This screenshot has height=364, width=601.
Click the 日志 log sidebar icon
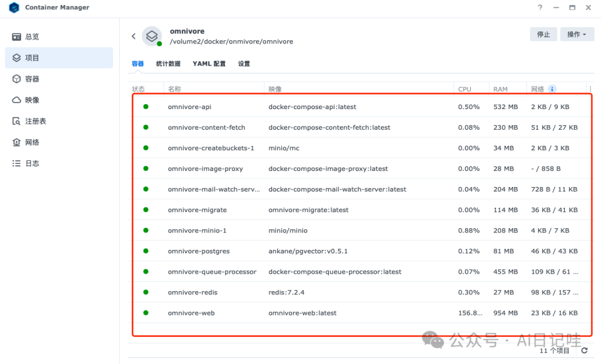point(17,163)
